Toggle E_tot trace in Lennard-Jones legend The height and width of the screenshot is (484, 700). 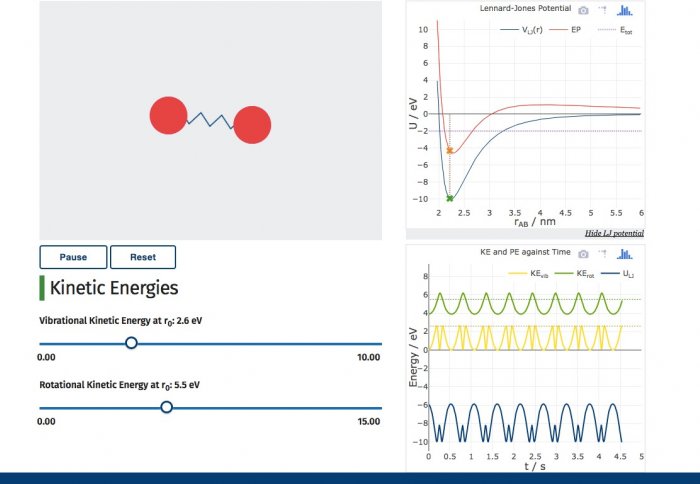[615, 31]
